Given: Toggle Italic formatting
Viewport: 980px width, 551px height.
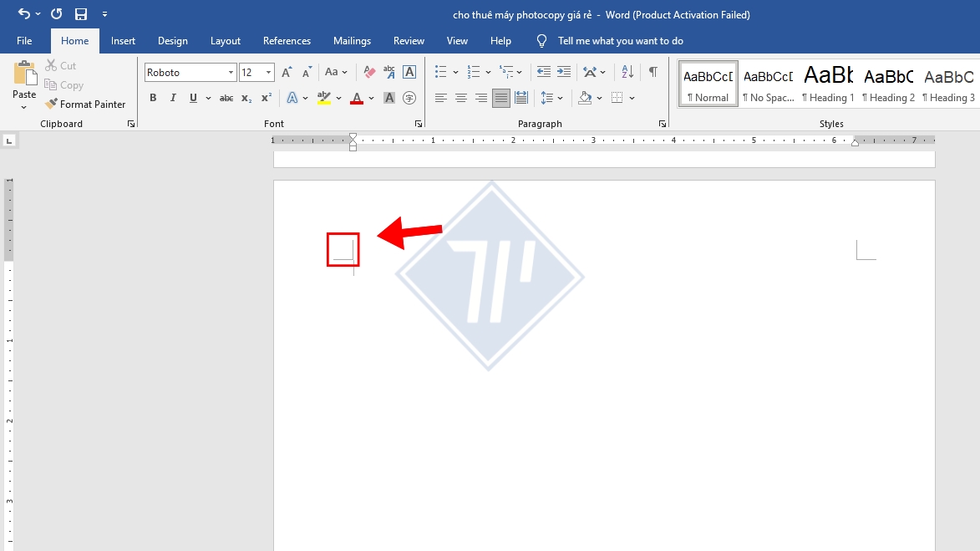Looking at the screenshot, I should pos(173,99).
